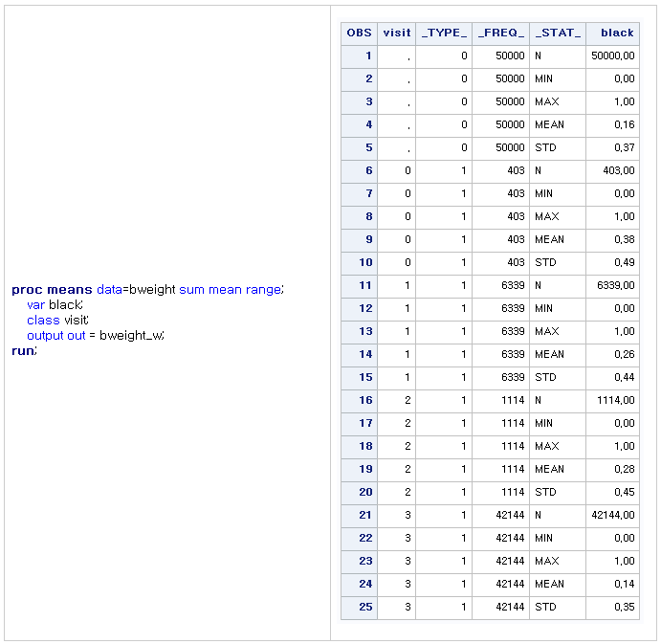Viewport: 661px width, 644px height.
Task: Click the MEAN label in row 24
Action: (549, 584)
